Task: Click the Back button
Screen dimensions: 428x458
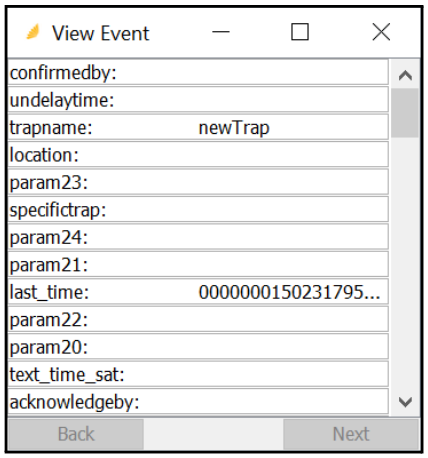Action: [x=76, y=434]
